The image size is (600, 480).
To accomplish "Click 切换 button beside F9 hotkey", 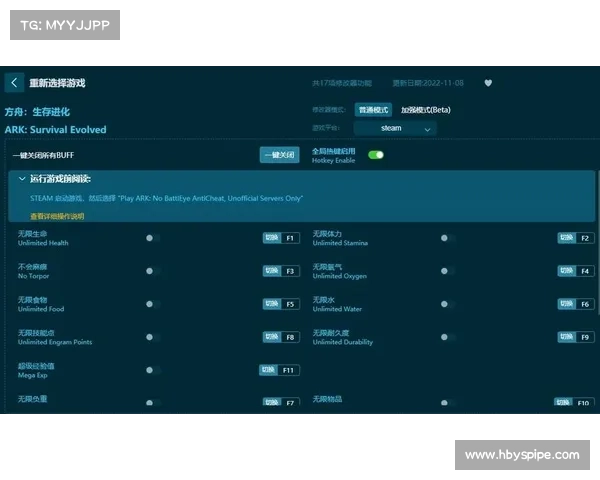I will click(x=566, y=337).
